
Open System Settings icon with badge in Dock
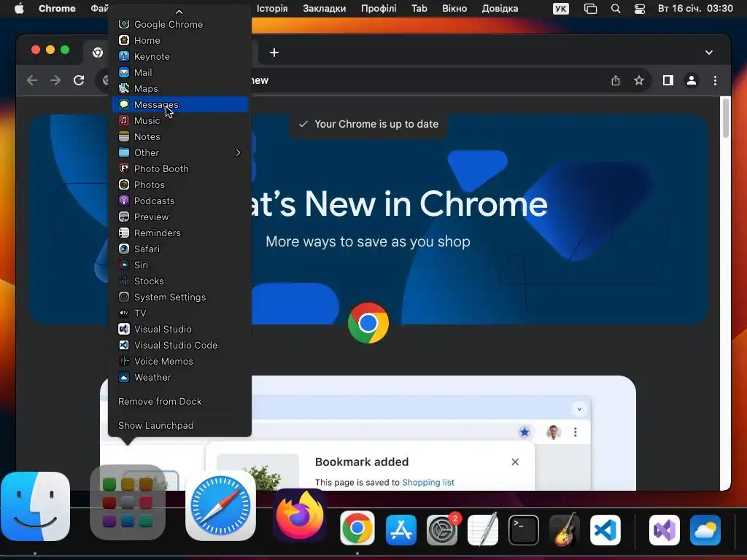442,530
